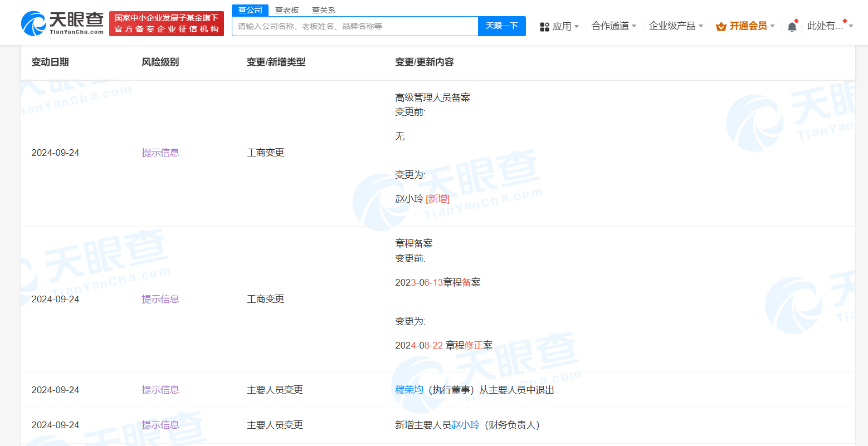This screenshot has height=446, width=868.
Task: Open the 穆荣均 person link
Action: click(x=409, y=390)
